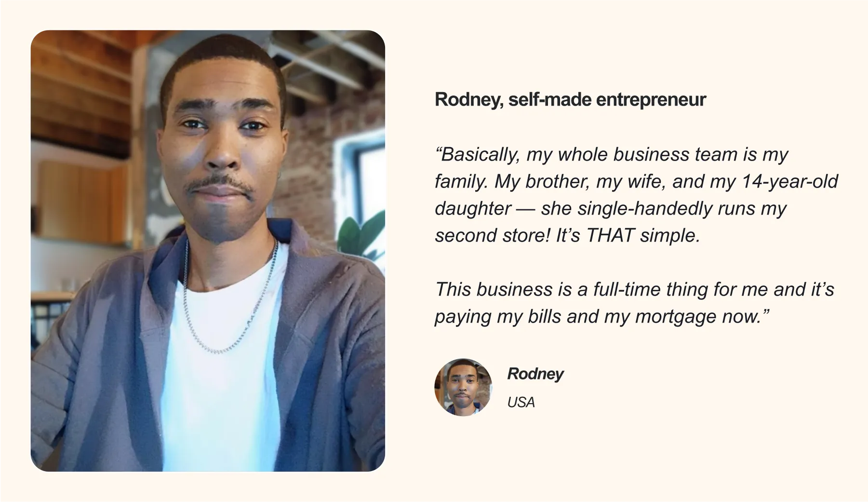
Task: Click the heading "Rodney, self-made entrepreneur"
Action: 570,100
